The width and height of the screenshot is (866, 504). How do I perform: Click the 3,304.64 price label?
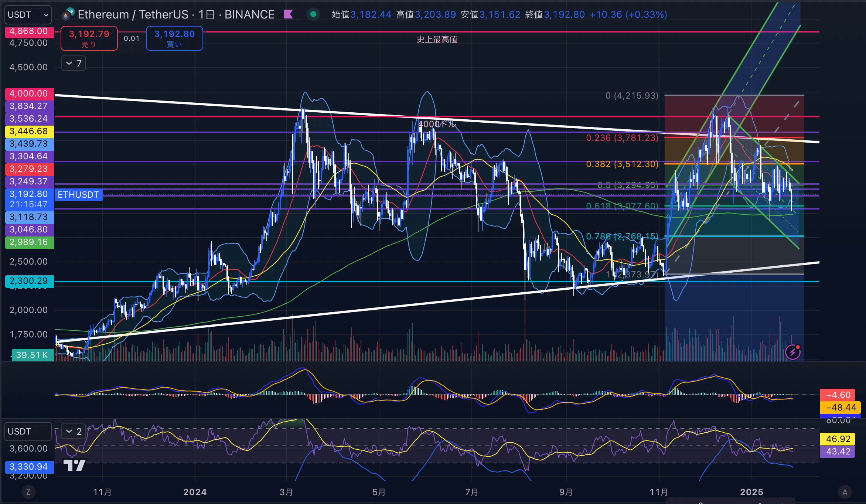29,156
